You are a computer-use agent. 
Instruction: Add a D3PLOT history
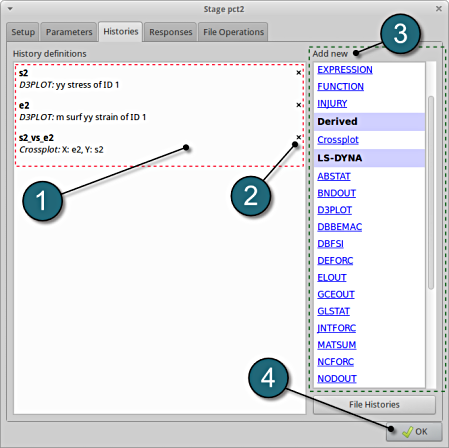(334, 210)
